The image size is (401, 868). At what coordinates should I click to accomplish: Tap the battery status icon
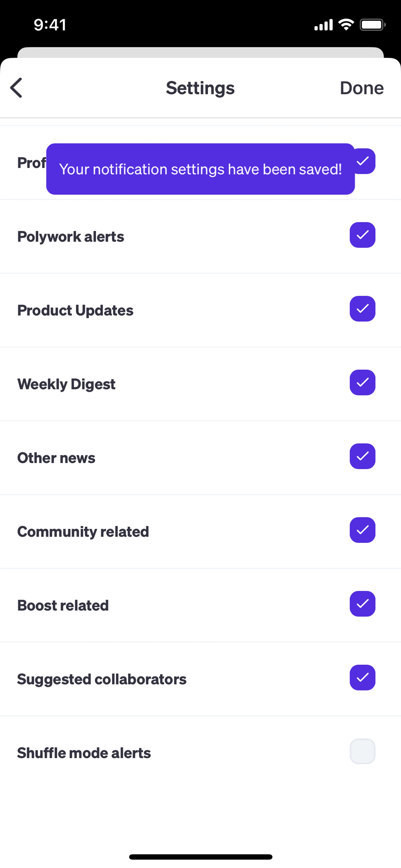point(372,25)
